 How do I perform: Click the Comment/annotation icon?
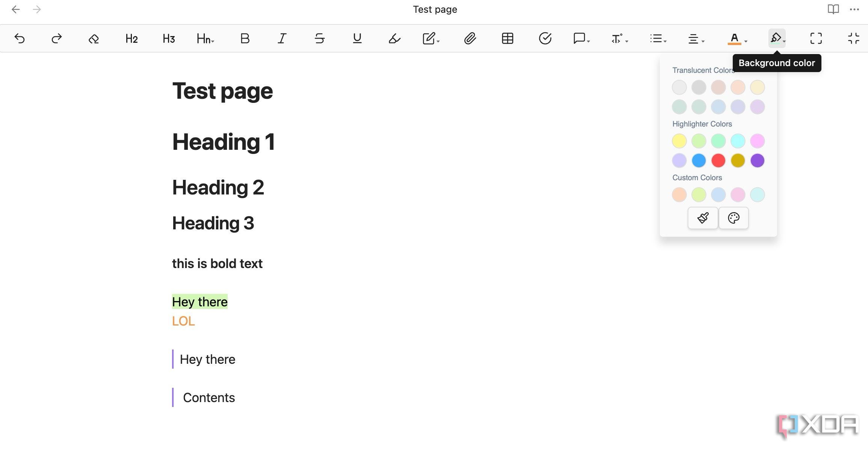coord(580,38)
